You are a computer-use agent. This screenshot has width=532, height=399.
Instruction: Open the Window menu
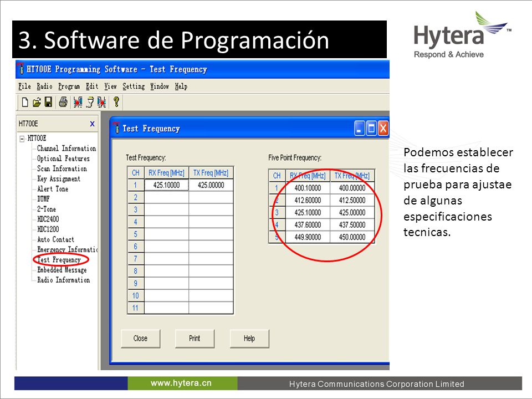pyautogui.click(x=160, y=86)
